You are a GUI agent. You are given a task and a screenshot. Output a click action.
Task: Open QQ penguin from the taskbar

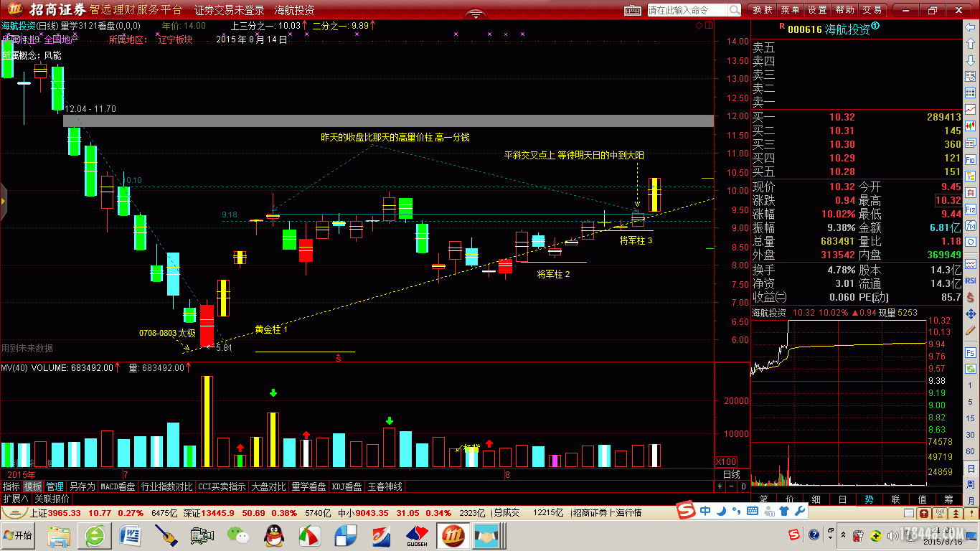tap(273, 535)
